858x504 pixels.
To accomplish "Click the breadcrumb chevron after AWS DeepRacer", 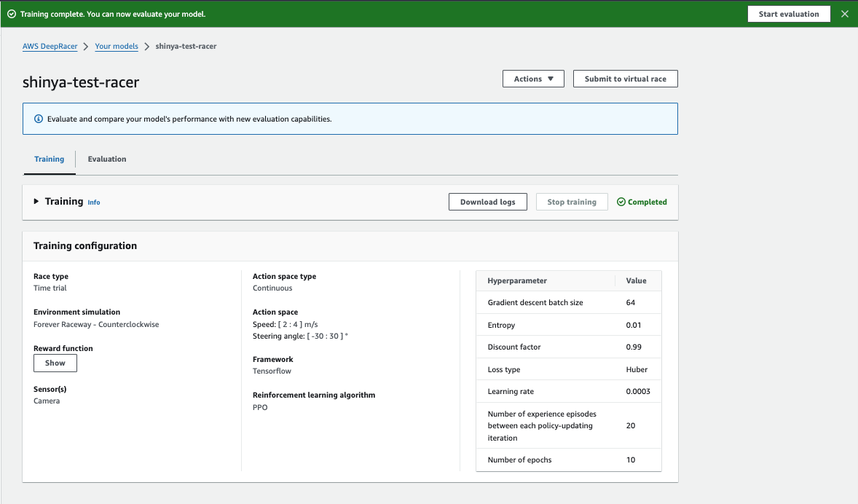I will pyautogui.click(x=86, y=47).
